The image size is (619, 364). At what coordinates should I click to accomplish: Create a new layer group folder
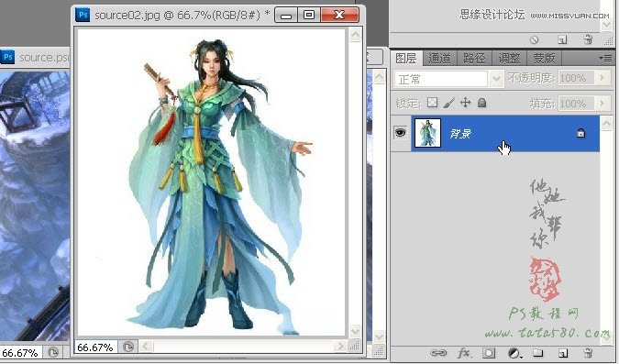click(538, 353)
